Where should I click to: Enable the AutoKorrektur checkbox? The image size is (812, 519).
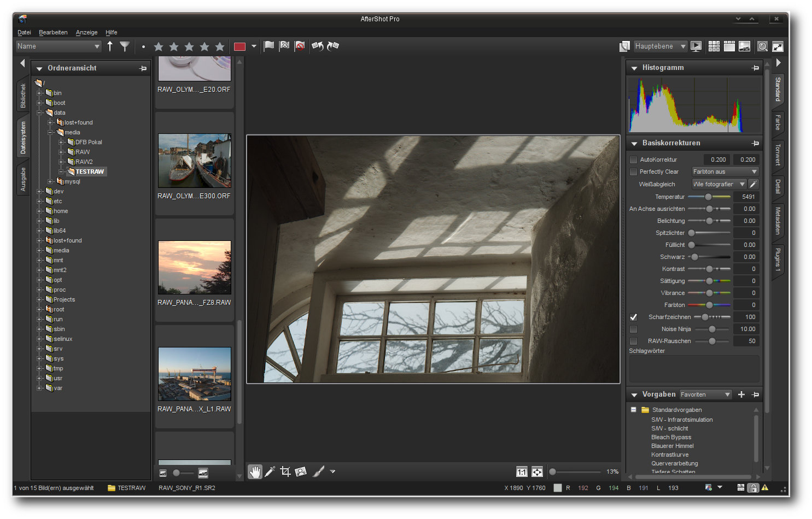(633, 160)
